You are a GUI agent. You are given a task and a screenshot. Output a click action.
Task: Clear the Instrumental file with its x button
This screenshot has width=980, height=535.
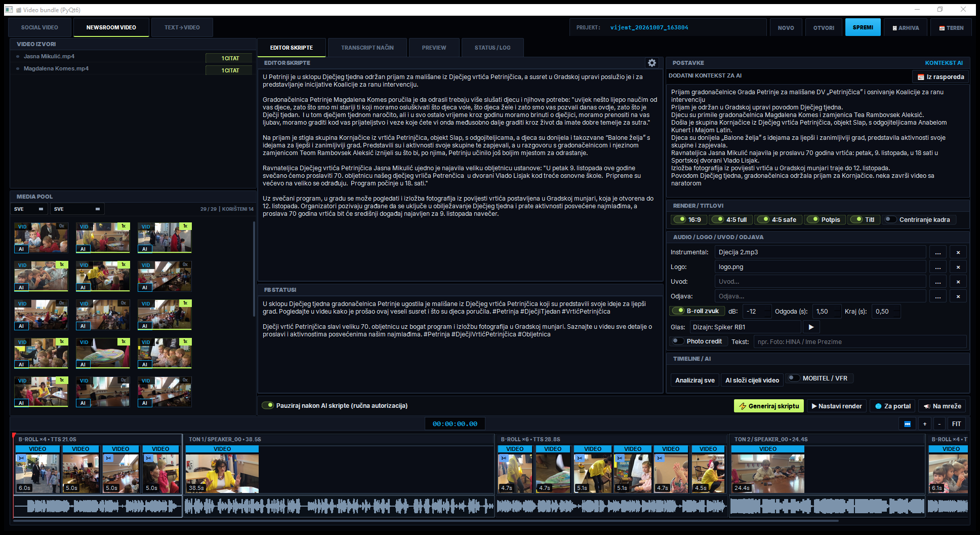pos(958,252)
